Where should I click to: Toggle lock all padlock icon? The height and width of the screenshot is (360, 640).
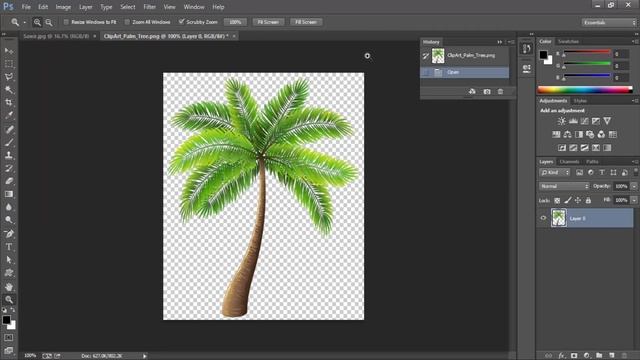(588, 200)
